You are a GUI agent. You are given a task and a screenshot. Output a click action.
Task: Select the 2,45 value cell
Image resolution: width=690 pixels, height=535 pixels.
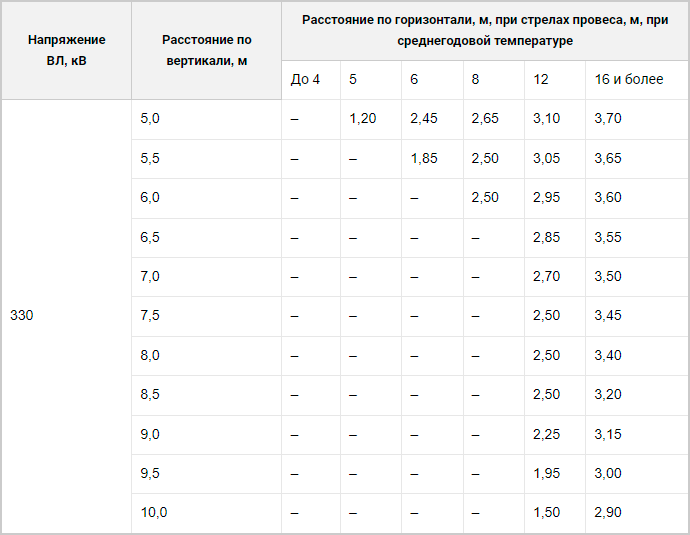[x=432, y=119]
